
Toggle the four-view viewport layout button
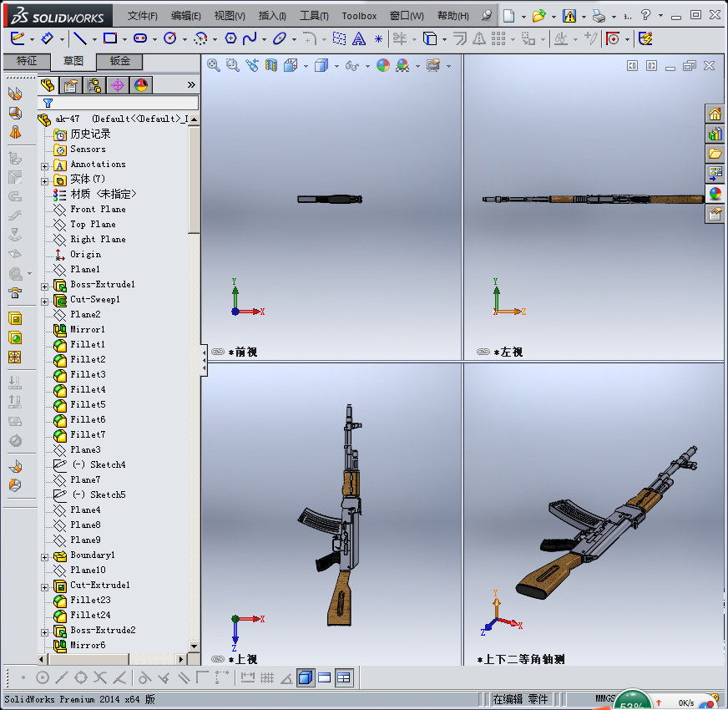point(344,677)
